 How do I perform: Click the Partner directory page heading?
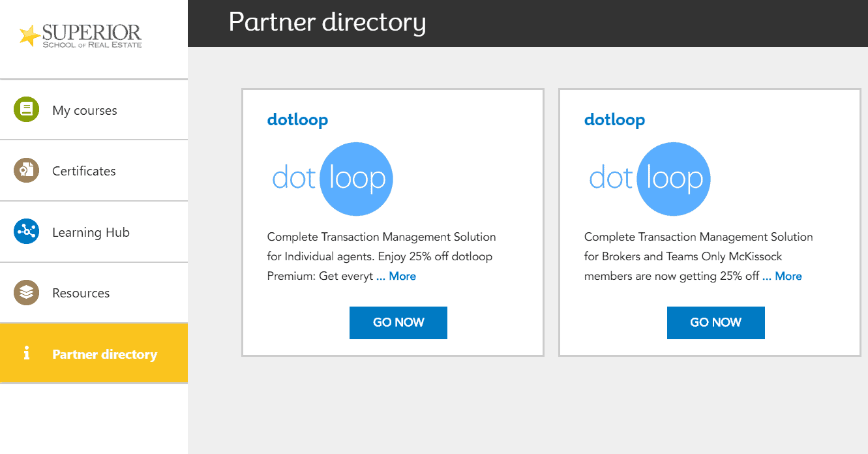point(327,23)
